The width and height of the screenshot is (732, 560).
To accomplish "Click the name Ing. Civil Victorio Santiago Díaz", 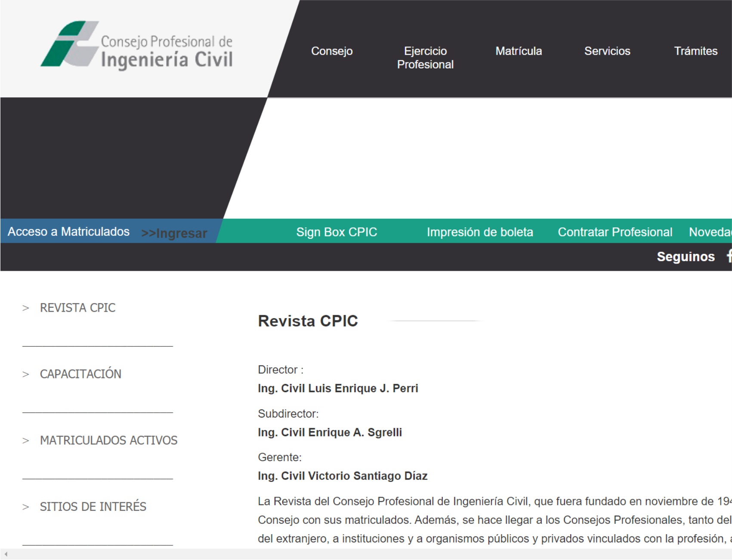I will pos(343,476).
